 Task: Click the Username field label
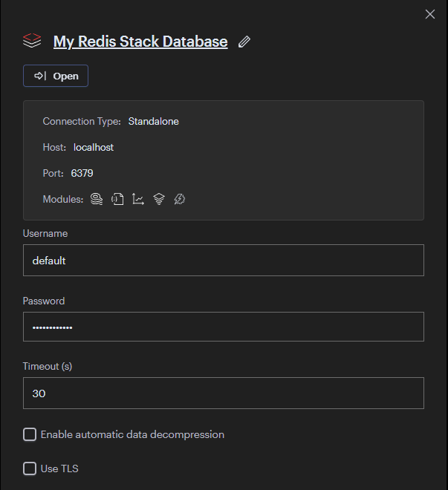tap(45, 233)
